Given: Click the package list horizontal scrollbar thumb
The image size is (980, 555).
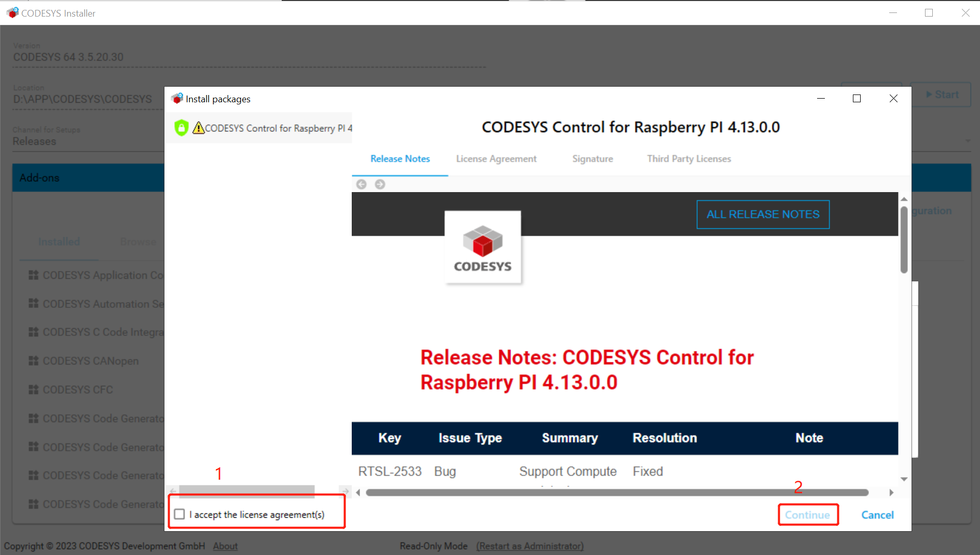Looking at the screenshot, I should point(246,491).
